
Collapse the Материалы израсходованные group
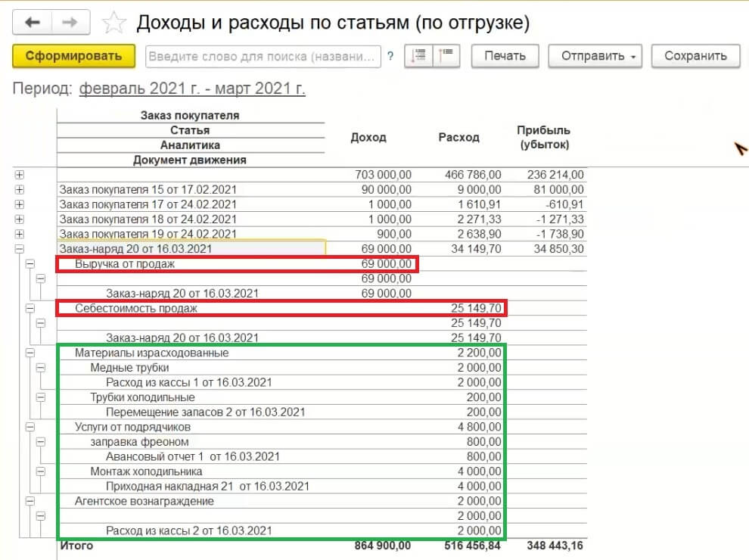click(30, 353)
